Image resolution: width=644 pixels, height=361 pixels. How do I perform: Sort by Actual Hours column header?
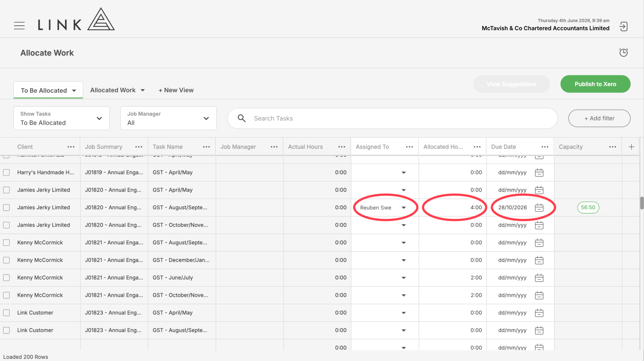(305, 147)
